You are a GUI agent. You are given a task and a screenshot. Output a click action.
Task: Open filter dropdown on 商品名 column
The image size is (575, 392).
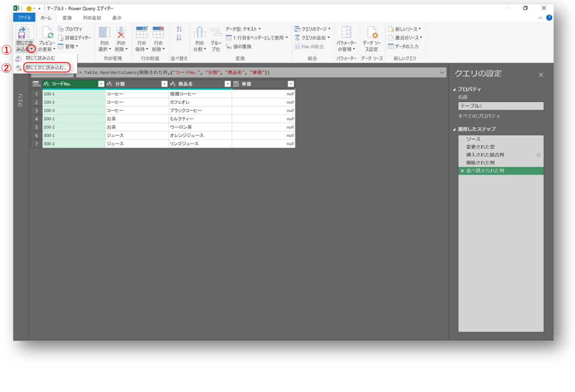coord(228,84)
